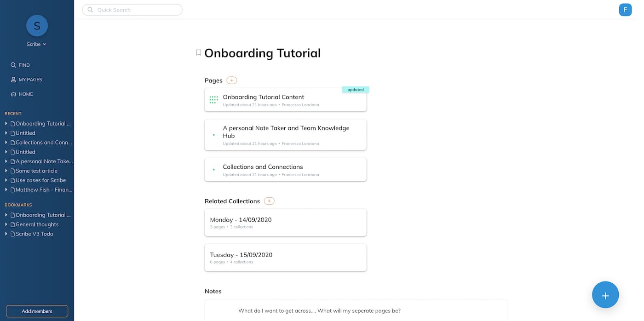The width and height of the screenshot is (644, 321).
Task: Click the plus icon next to Related Collections
Action: pyautogui.click(x=270, y=201)
